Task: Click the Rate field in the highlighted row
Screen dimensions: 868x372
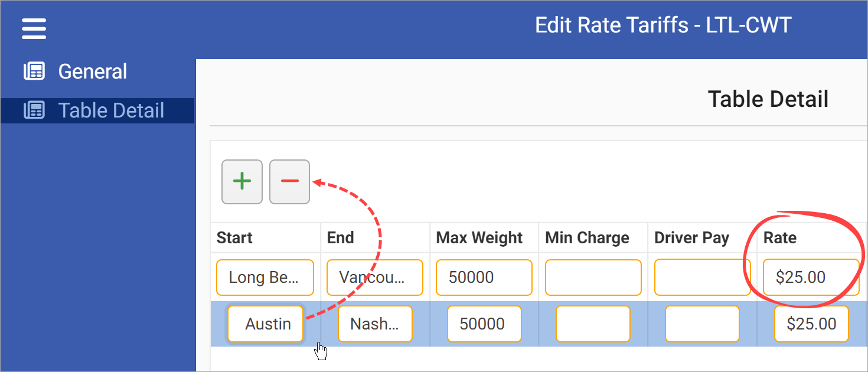Action: coord(811,324)
